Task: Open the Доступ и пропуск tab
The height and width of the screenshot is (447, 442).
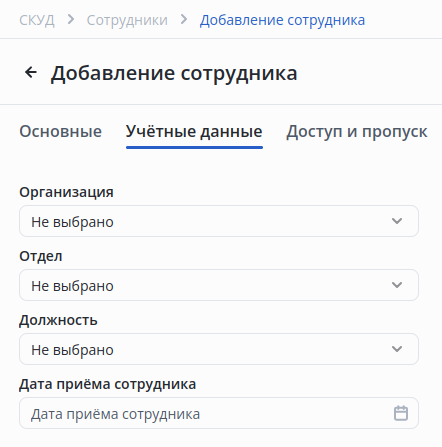Action: 357,131
